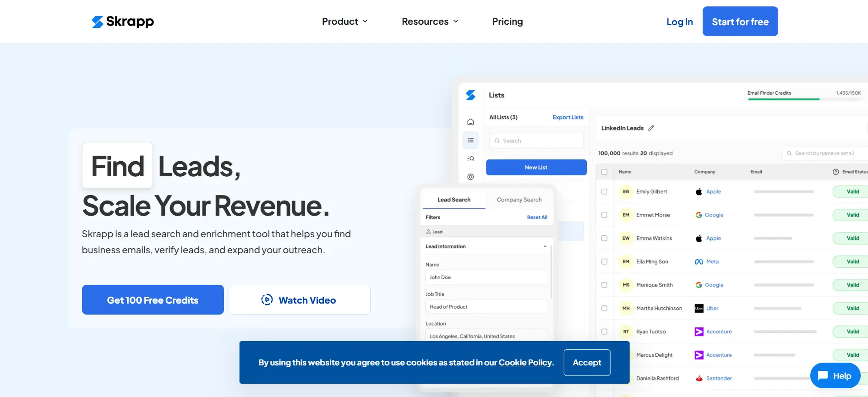
Task: Check the box for Martha Hutchinson
Action: 604,309
